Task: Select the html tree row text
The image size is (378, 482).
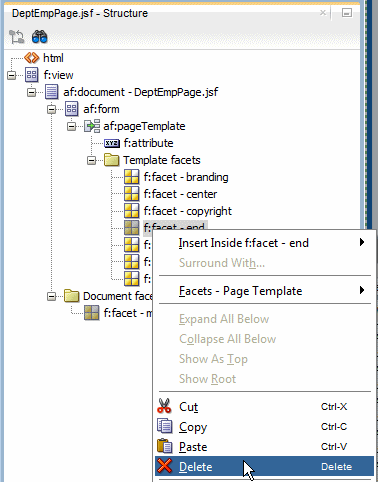Action: (x=53, y=58)
